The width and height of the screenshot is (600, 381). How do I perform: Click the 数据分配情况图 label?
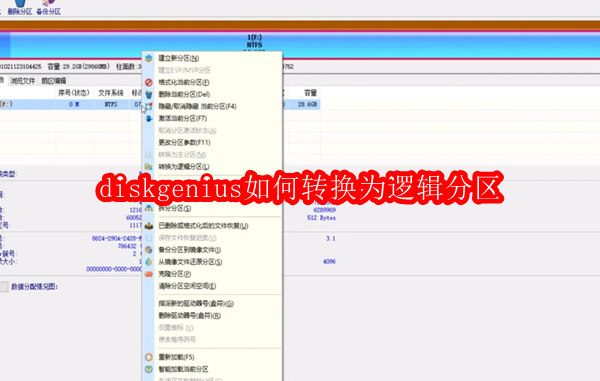coord(34,287)
